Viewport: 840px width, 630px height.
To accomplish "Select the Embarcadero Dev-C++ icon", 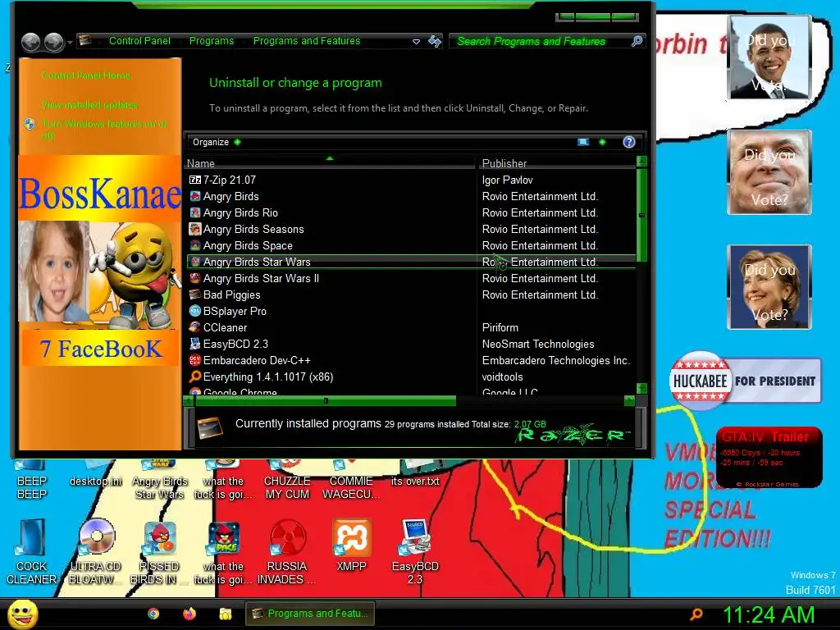I will [195, 361].
